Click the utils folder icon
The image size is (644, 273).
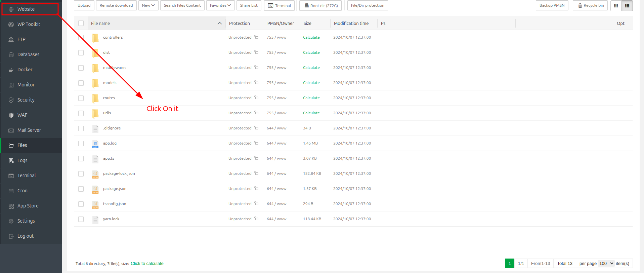[95, 113]
